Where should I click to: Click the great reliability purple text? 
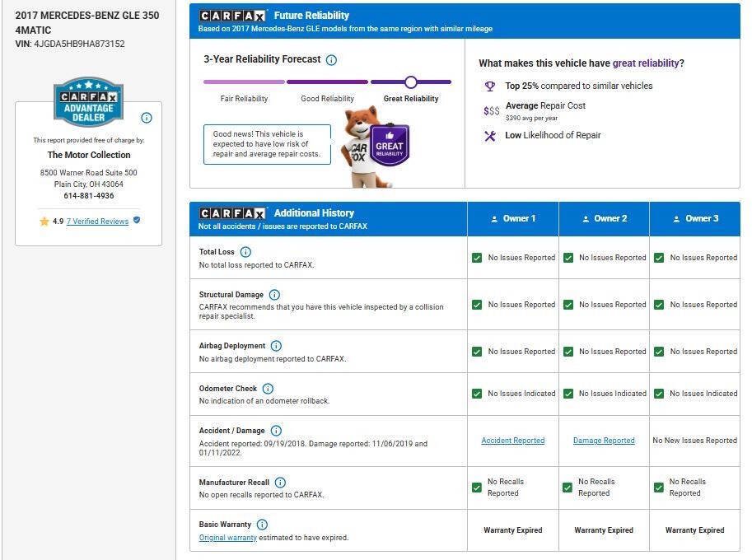tap(646, 63)
